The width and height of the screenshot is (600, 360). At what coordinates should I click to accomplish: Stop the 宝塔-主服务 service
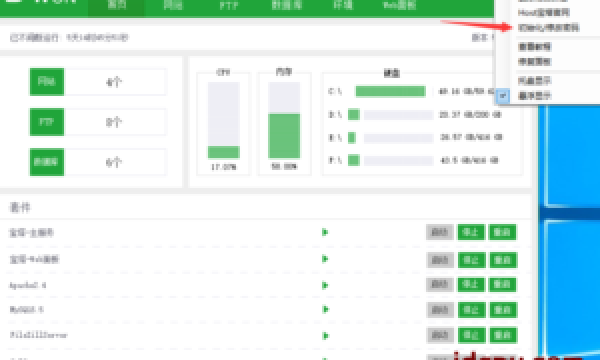pos(471,232)
